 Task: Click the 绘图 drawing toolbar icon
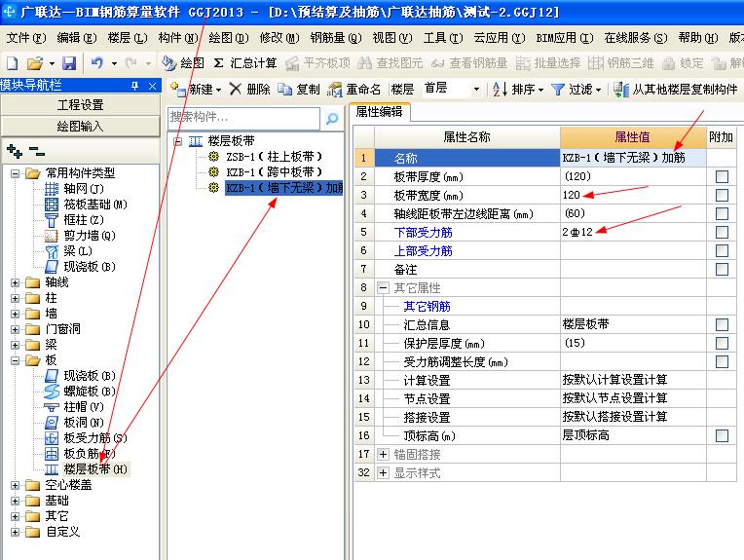tap(168, 63)
